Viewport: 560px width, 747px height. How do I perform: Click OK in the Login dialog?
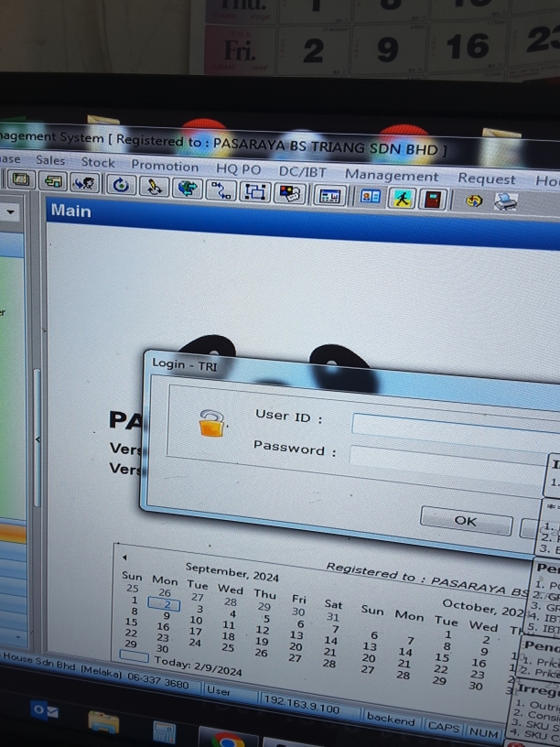coord(466,521)
